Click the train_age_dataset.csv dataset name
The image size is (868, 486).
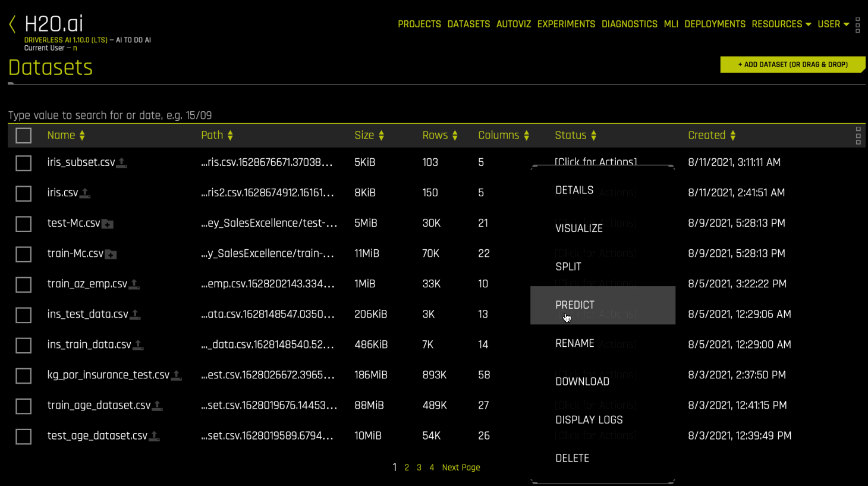pyautogui.click(x=99, y=405)
